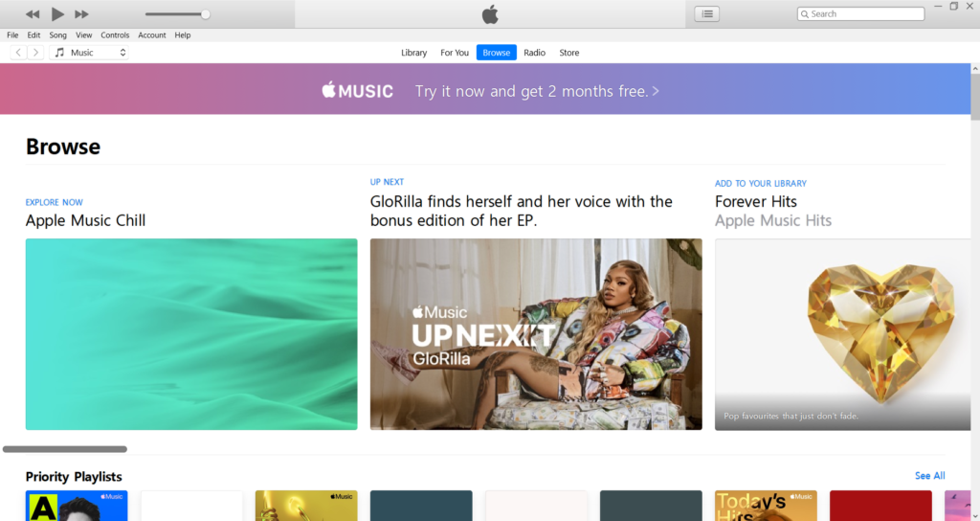Click the vertical scrollbar down arrow
Screen dimensions: 980x521
(975, 516)
